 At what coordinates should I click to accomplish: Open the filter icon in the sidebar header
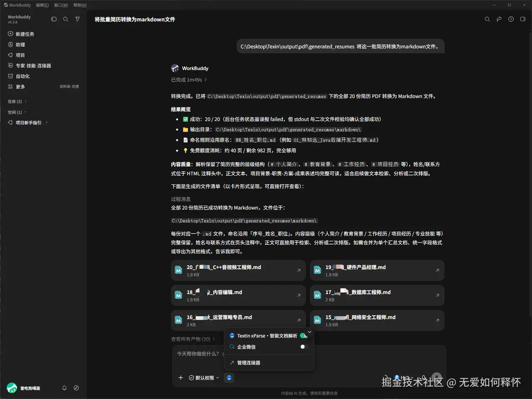tap(77, 19)
